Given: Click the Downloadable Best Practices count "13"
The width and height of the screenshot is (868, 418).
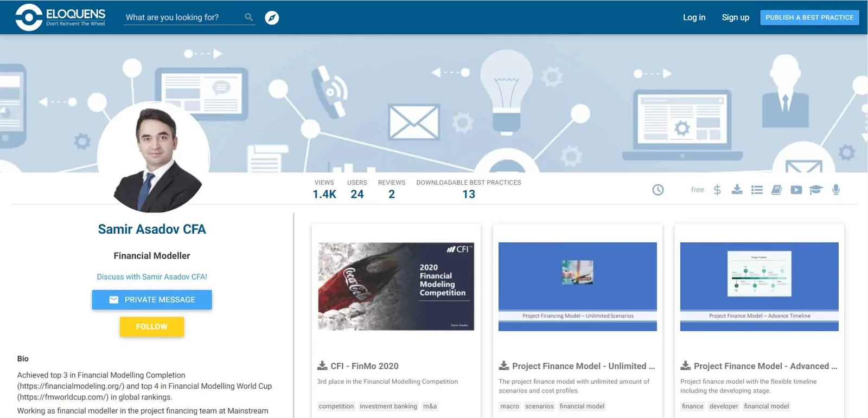Looking at the screenshot, I should click(x=469, y=194).
